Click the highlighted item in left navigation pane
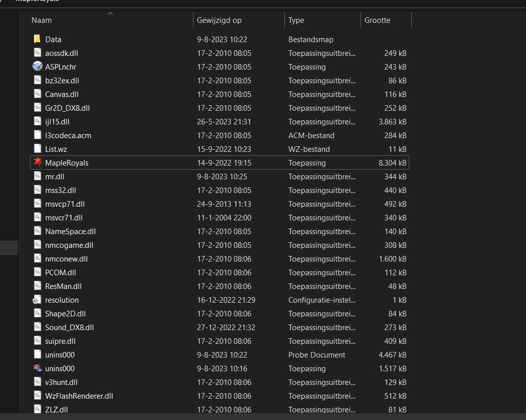 click(x=9, y=247)
